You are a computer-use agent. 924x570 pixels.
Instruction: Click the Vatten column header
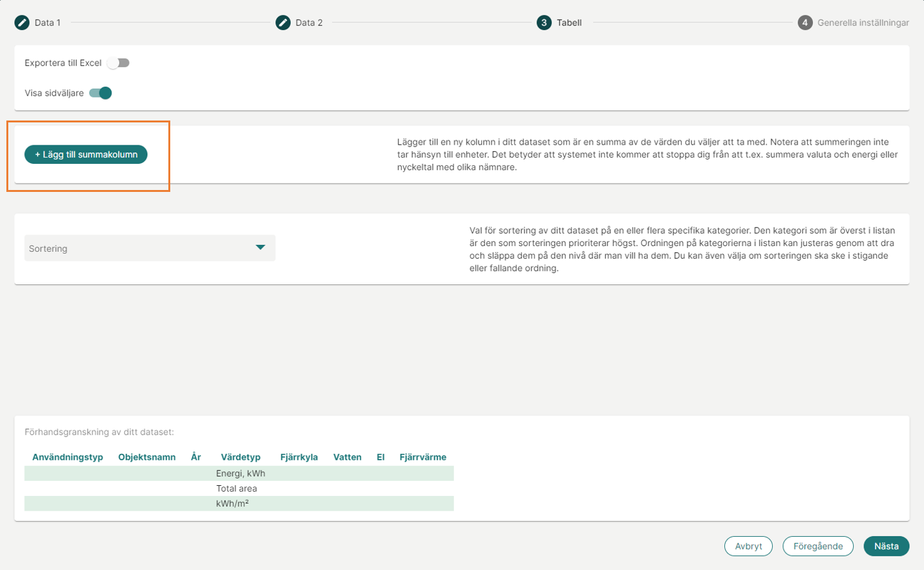[348, 457]
